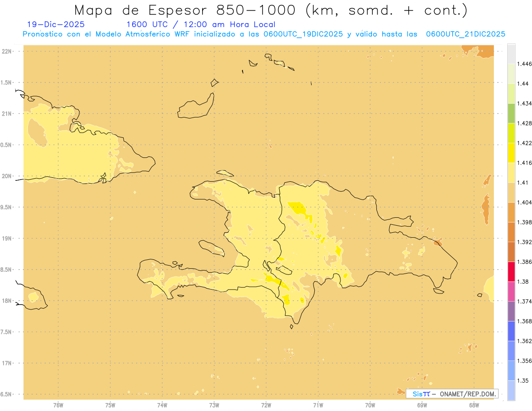Click the colorbar label '1.41'

click(522, 183)
